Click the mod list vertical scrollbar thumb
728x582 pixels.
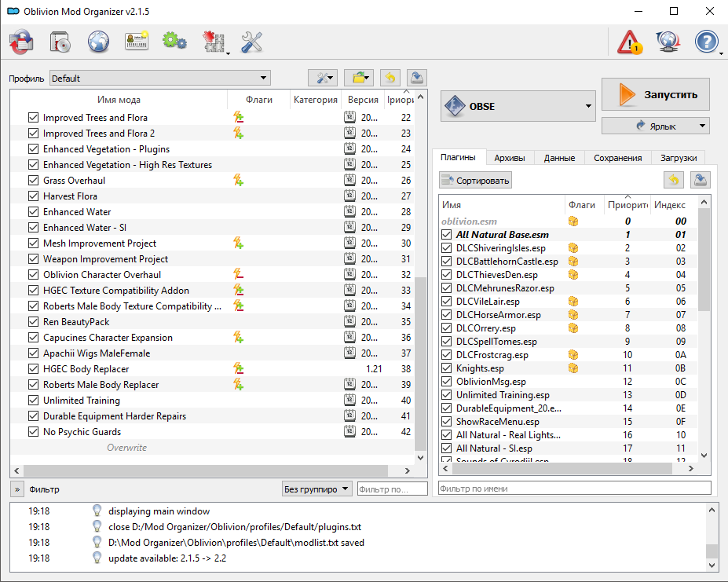420,363
